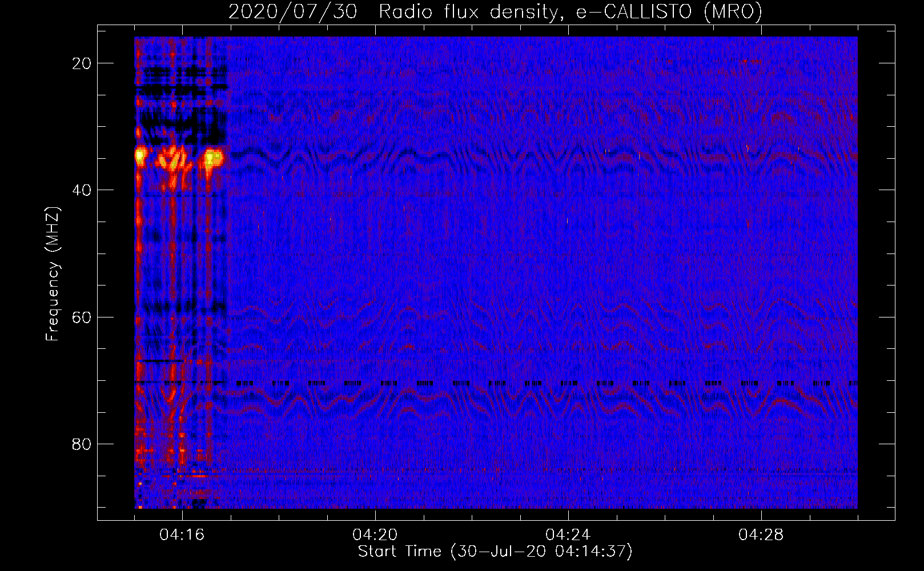Click the date 2020/07/30 in the title
924x571 pixels.
293,11
